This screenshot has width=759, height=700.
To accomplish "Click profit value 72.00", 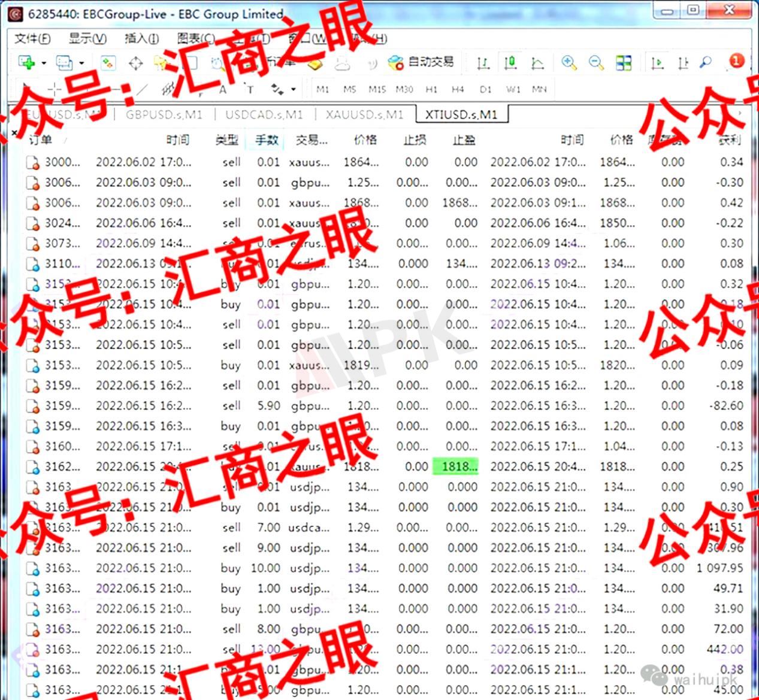I will [x=728, y=629].
